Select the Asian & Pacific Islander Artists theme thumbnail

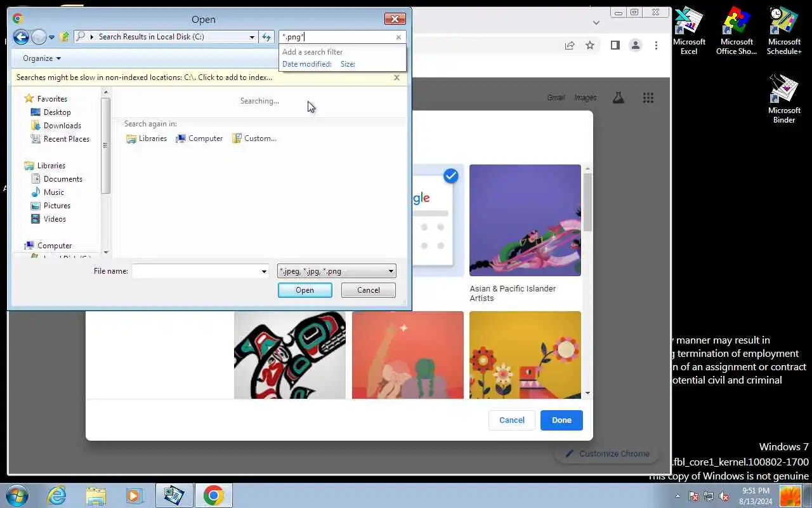coord(525,220)
